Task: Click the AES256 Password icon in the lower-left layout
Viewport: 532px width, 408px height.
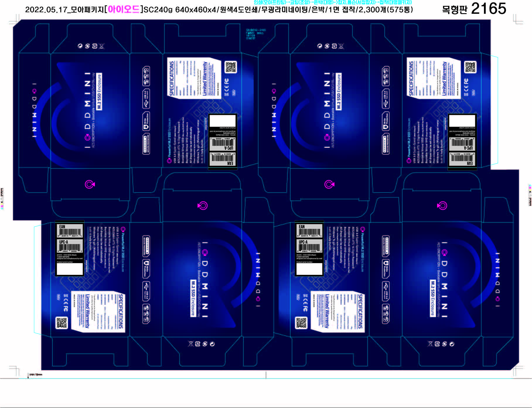Action: coord(146,246)
